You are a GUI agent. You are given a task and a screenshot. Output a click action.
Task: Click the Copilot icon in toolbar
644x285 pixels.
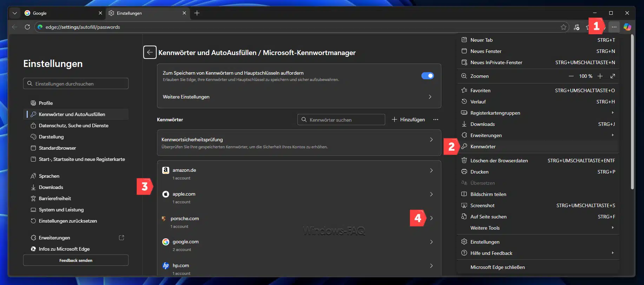pyautogui.click(x=627, y=27)
